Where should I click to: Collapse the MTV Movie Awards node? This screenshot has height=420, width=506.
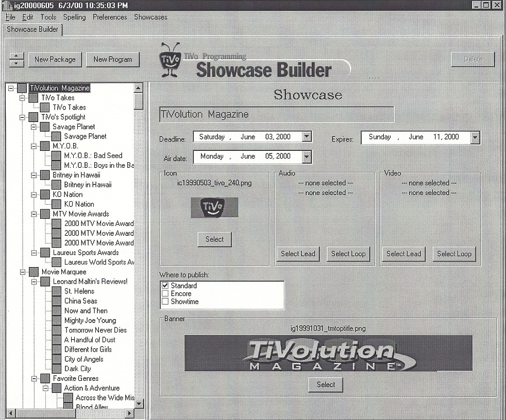33,214
